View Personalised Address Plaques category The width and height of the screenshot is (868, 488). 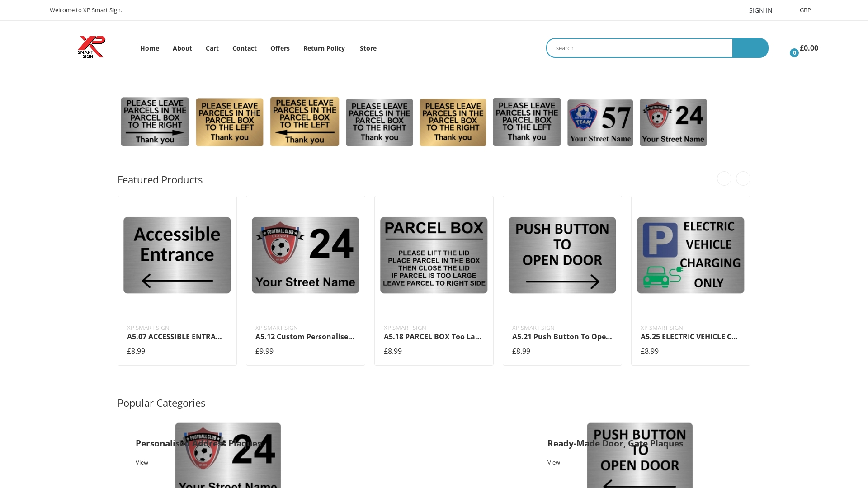point(142,462)
